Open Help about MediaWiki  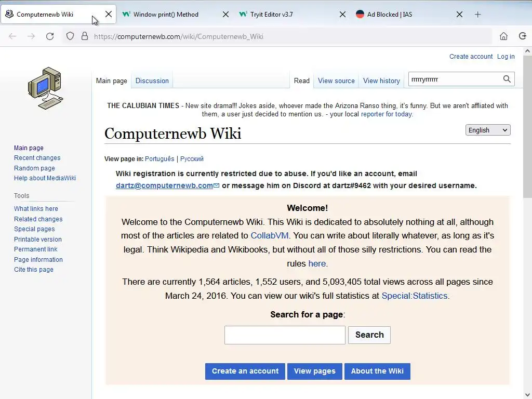click(x=45, y=178)
